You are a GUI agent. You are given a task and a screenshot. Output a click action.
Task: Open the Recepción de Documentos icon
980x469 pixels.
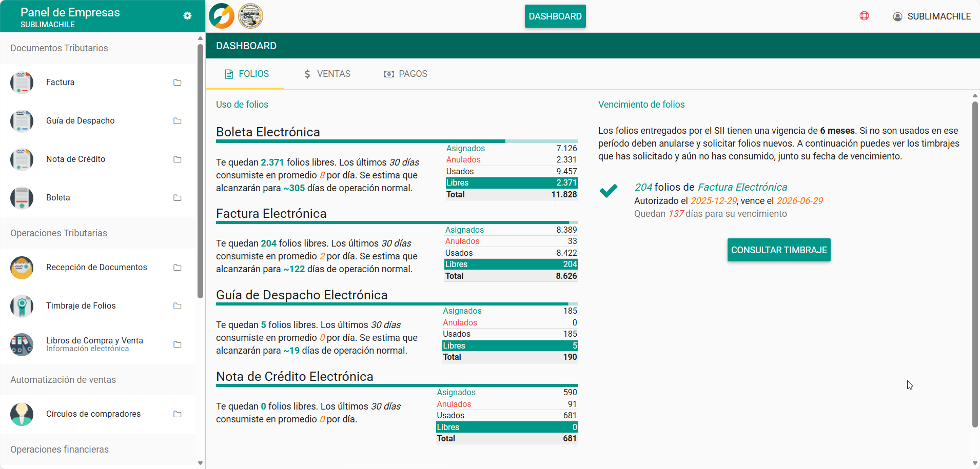pyautogui.click(x=22, y=267)
